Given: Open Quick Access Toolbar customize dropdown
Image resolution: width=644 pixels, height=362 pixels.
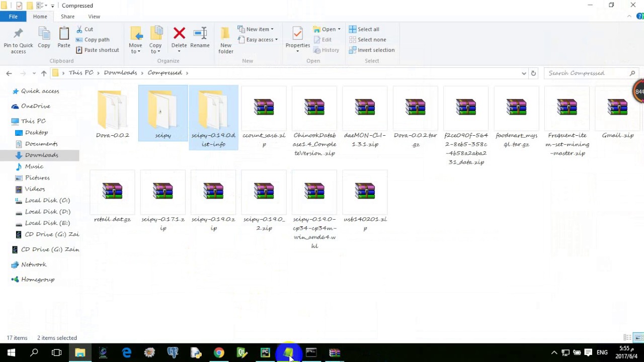Looking at the screenshot, I should point(52,6).
